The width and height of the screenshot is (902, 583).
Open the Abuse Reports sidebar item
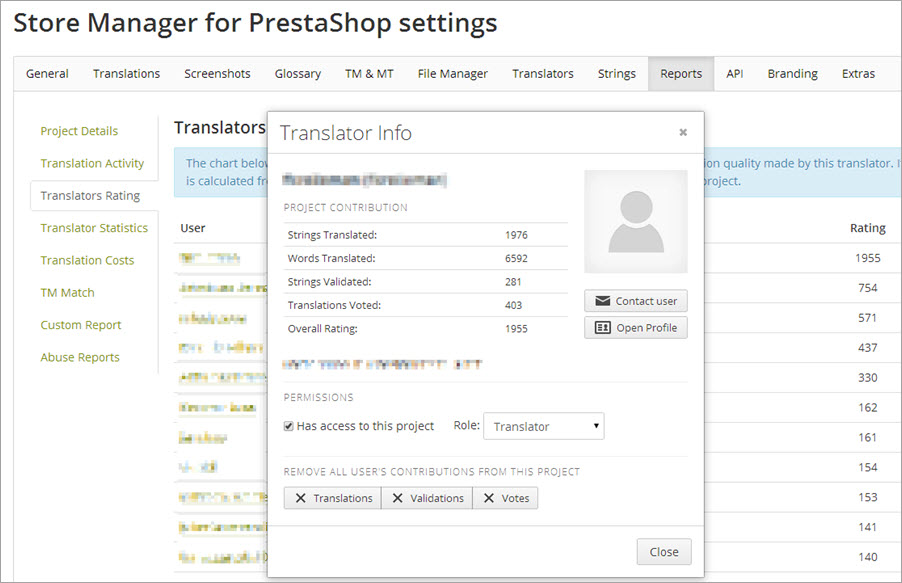click(80, 357)
